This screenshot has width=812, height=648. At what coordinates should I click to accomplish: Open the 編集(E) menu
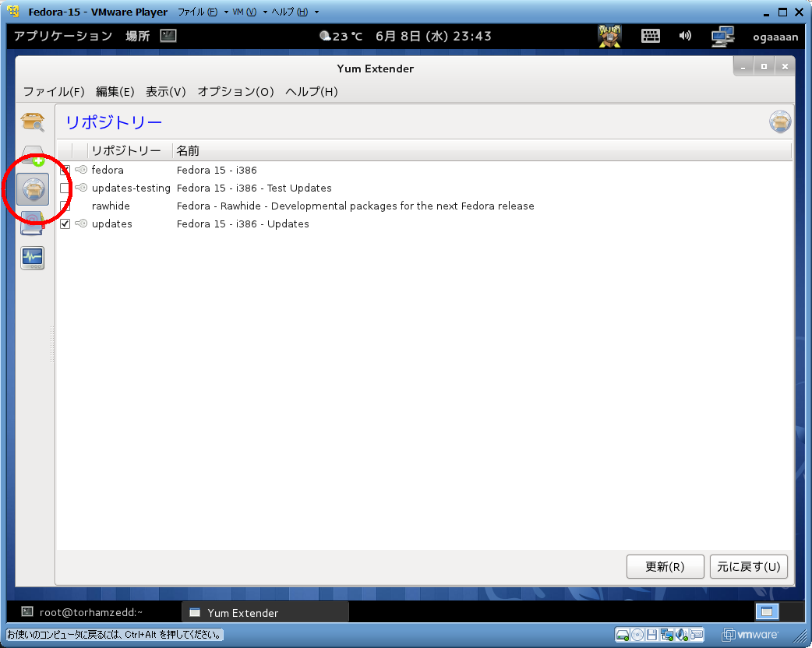115,92
